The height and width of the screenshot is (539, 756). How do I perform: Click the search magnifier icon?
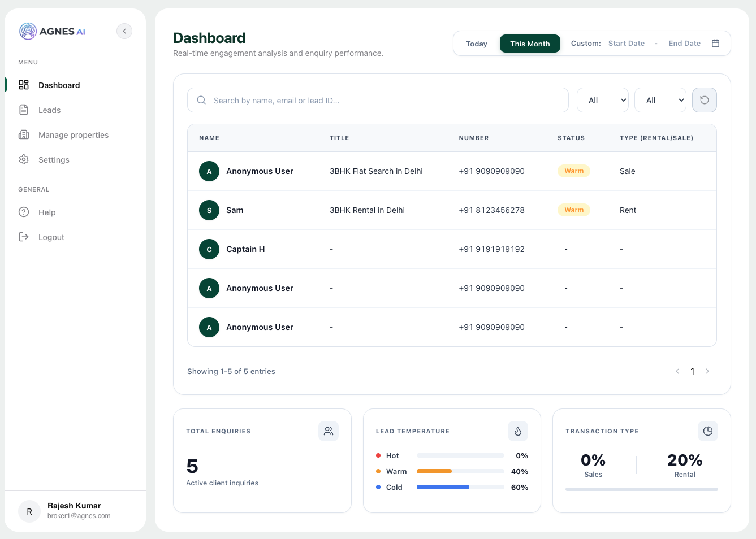coord(201,100)
